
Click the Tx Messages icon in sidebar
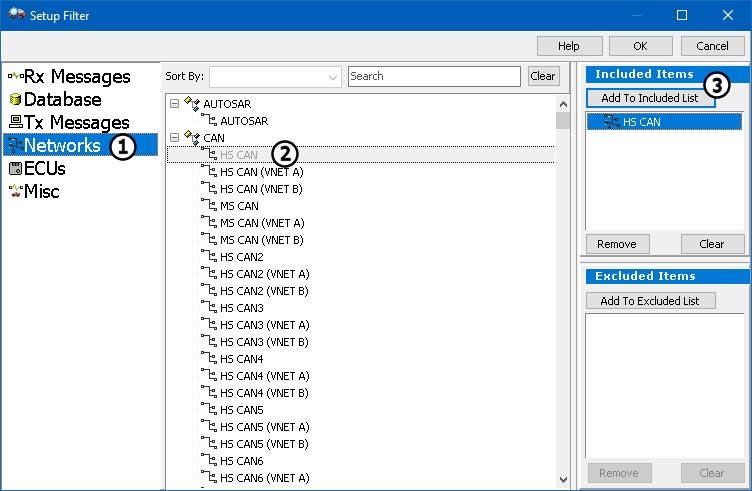pos(15,123)
